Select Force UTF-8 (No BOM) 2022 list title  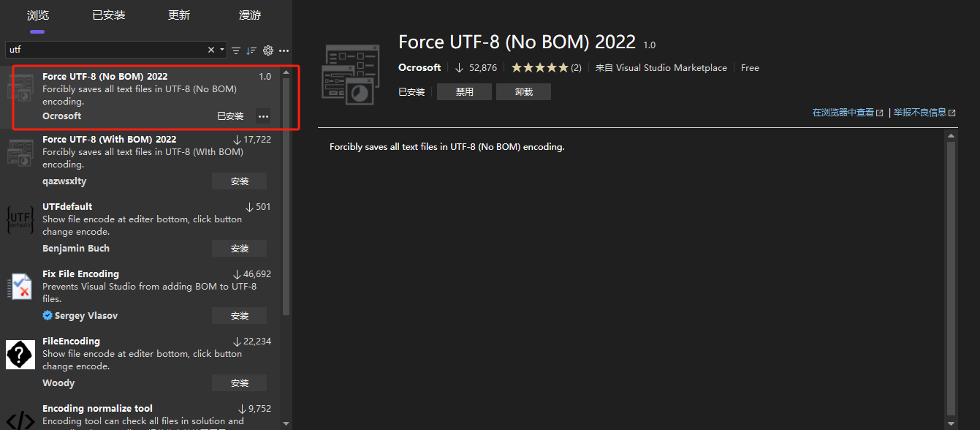(x=105, y=77)
